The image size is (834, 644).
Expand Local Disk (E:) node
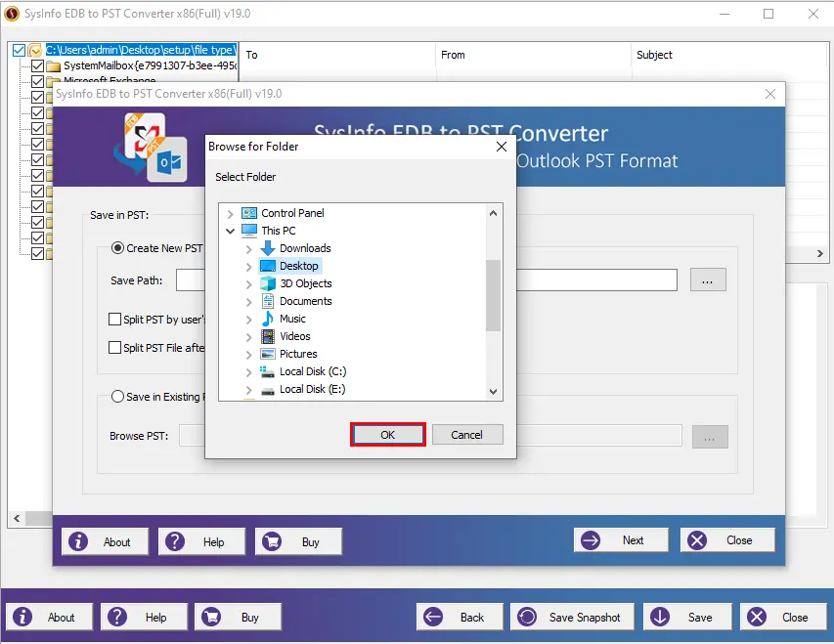pos(249,389)
